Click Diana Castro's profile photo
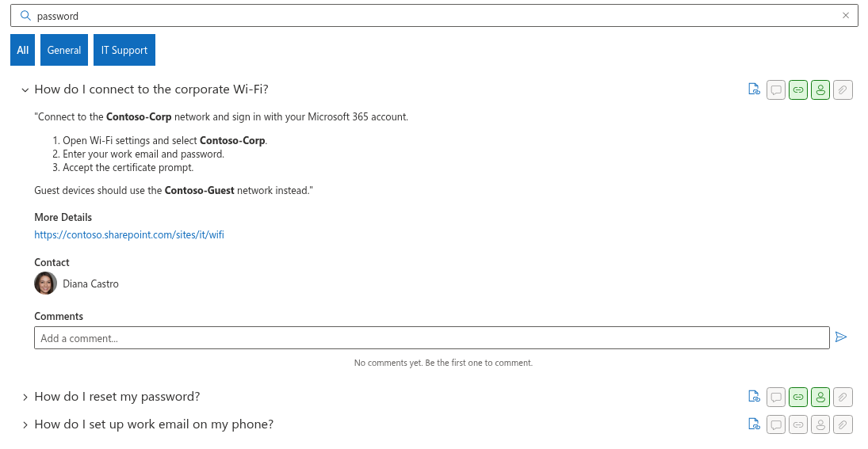The height and width of the screenshot is (449, 868). 45,283
